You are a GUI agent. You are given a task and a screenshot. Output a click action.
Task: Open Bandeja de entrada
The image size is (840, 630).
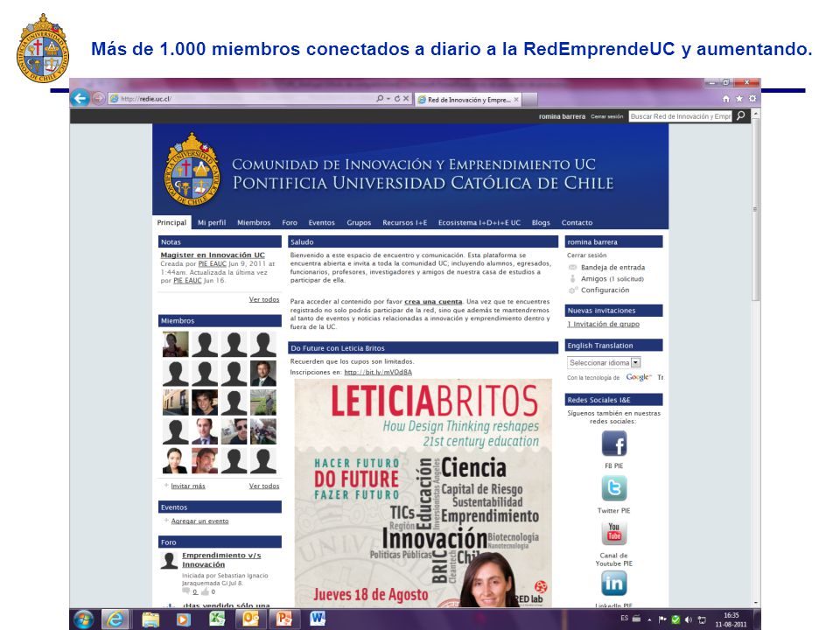(x=612, y=268)
